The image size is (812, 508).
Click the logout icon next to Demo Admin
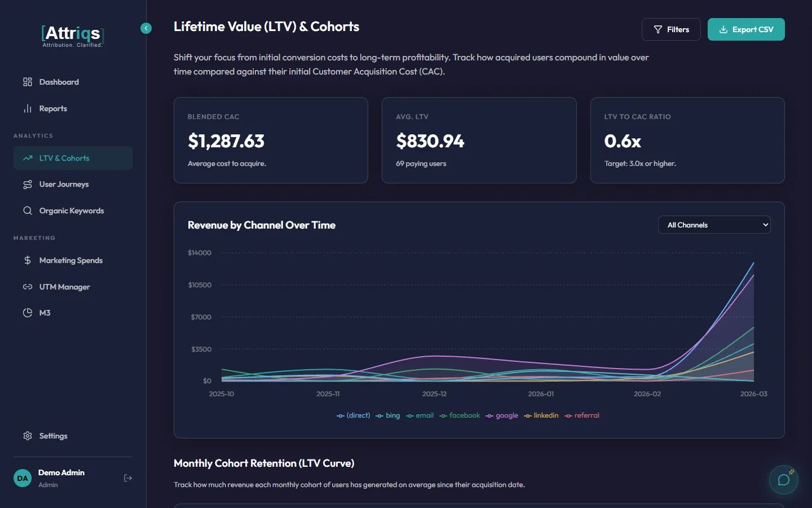pos(127,478)
